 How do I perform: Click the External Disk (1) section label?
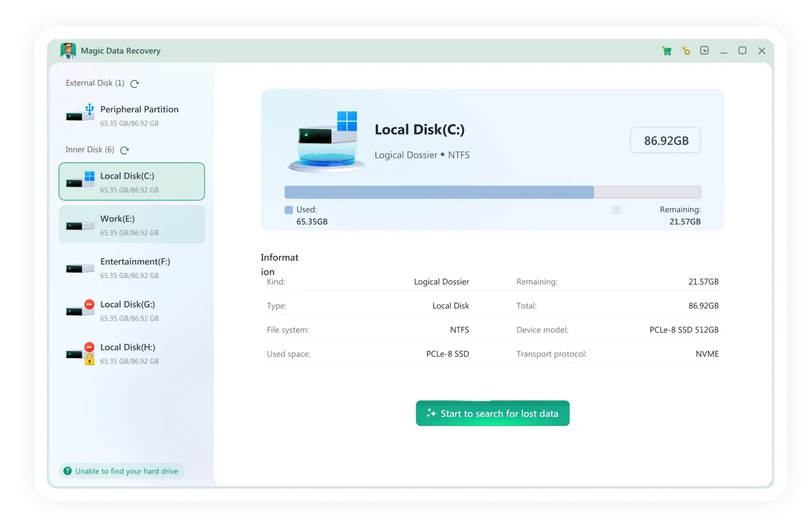click(x=95, y=83)
